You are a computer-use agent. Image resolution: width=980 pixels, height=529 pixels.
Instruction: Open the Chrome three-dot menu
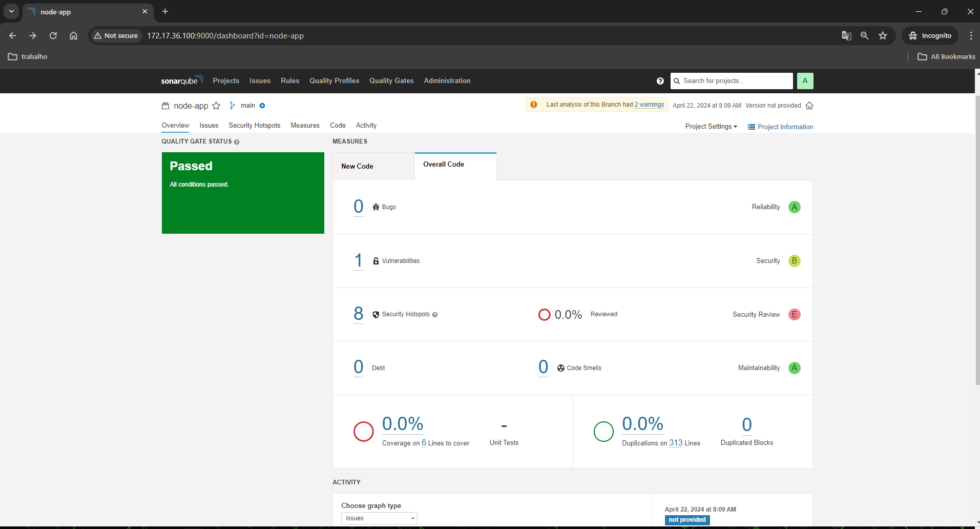click(971, 35)
